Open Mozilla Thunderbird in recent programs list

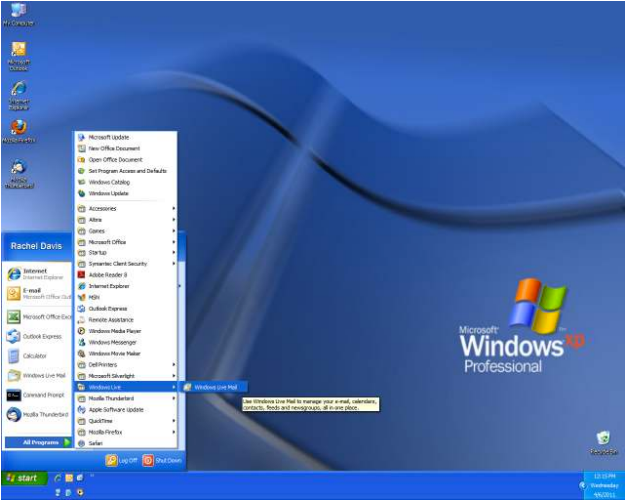pos(37,414)
